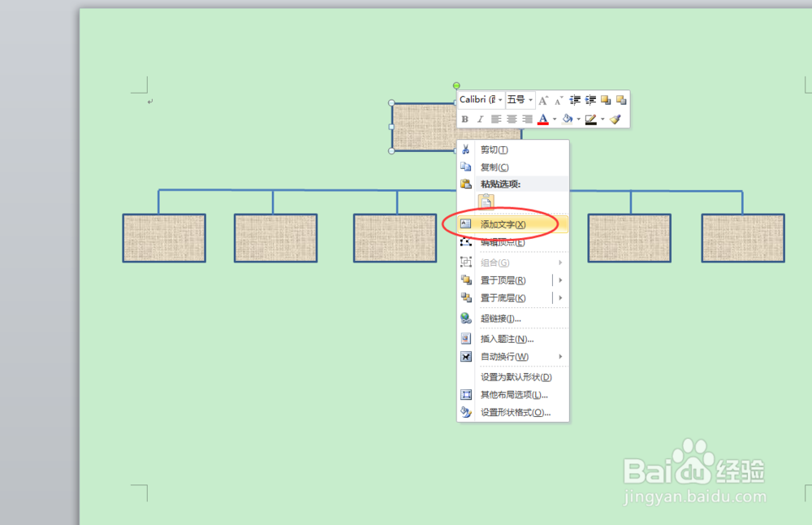The image size is (812, 525).
Task: Click the paste option clipboard icon
Action: point(486,201)
